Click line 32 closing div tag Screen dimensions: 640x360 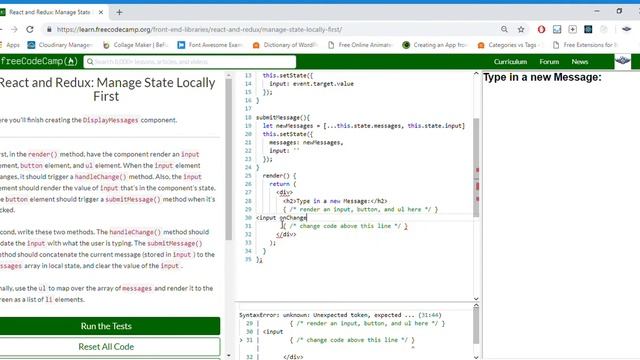click(x=286, y=234)
